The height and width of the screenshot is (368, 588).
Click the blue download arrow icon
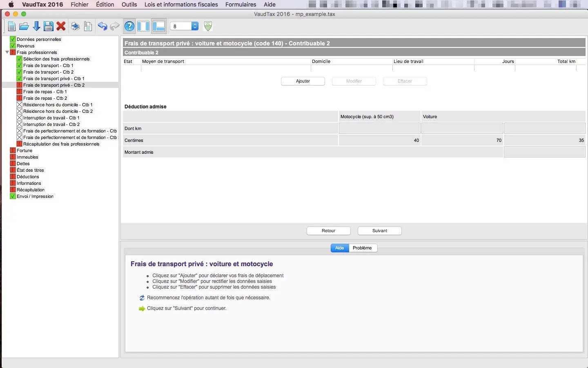[36, 27]
